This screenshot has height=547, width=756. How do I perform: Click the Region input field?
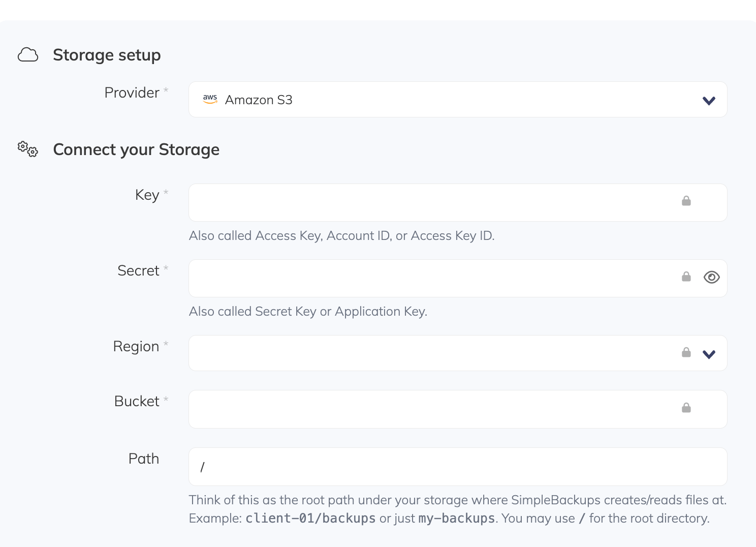coord(406,353)
